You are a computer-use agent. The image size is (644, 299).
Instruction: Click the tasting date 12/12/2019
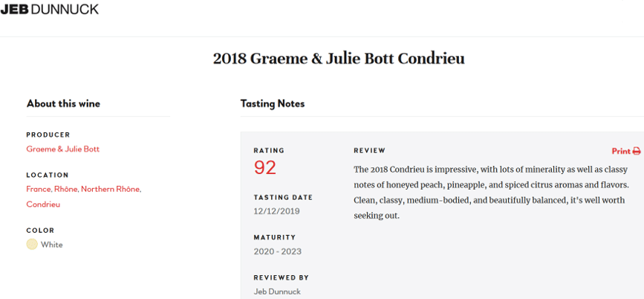[x=276, y=211]
